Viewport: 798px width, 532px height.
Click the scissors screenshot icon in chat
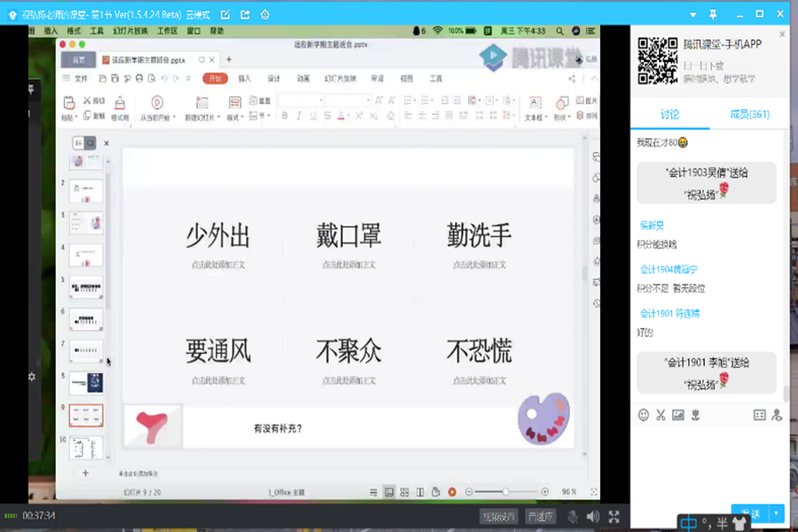tap(661, 415)
